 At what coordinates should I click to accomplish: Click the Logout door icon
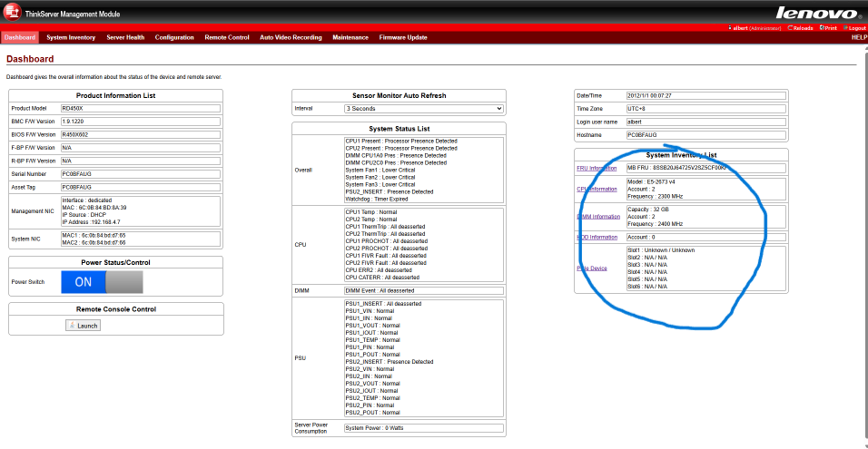pyautogui.click(x=845, y=27)
